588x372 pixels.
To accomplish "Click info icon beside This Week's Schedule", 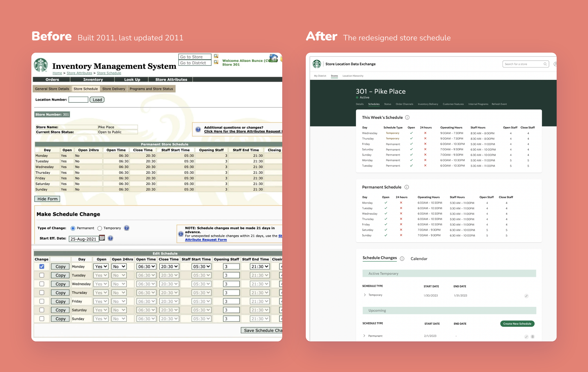I will pyautogui.click(x=407, y=117).
